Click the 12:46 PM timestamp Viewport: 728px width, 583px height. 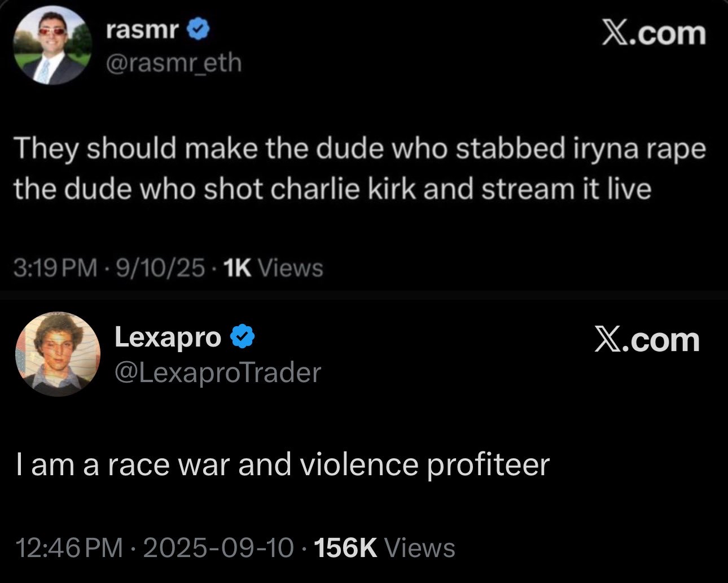pos(69,548)
